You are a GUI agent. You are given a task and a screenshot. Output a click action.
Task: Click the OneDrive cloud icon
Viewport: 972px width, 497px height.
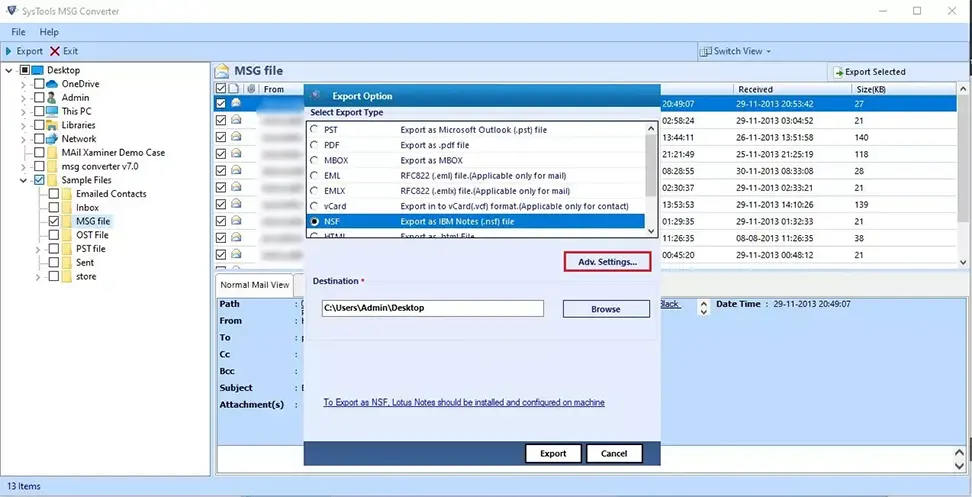pos(51,84)
